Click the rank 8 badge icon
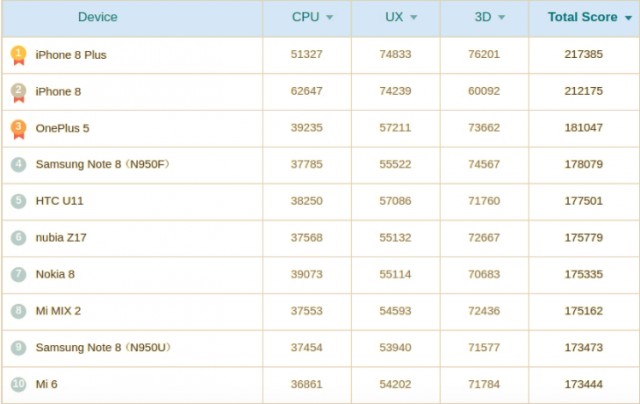 18,311
